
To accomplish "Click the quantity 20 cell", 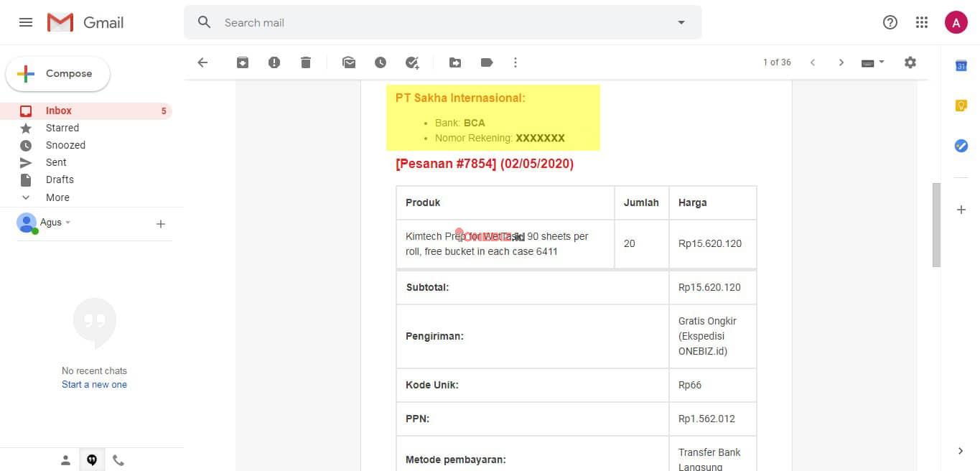I will tap(641, 243).
